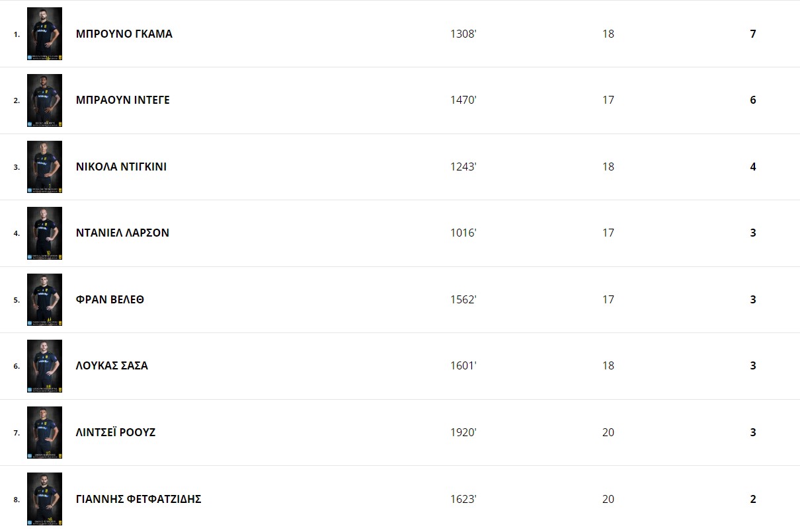This screenshot has height=532, width=800.
Task: Select ΝΤΑΝΙΕΛ ΛΑΡΣΟΝ name
Action: pyautogui.click(x=122, y=233)
